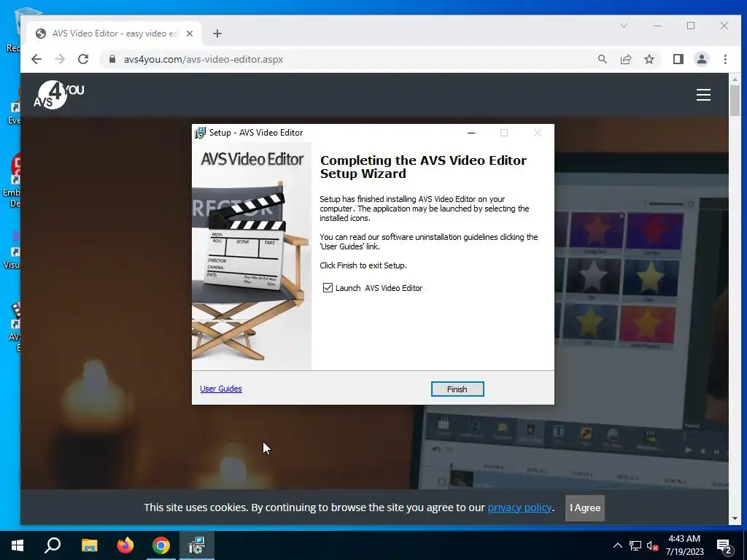Viewport: 747px width, 560px height.
Task: Open the Chrome three-dot menu
Action: (x=725, y=59)
